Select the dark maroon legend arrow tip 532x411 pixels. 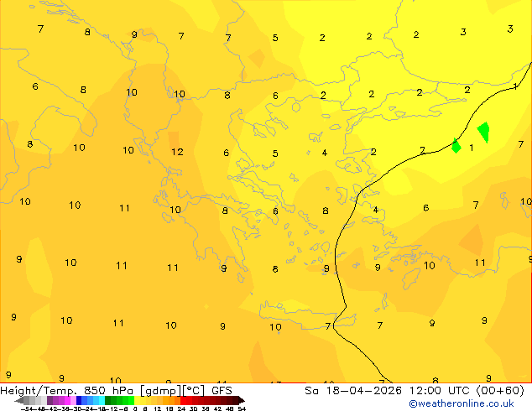[x=242, y=400]
